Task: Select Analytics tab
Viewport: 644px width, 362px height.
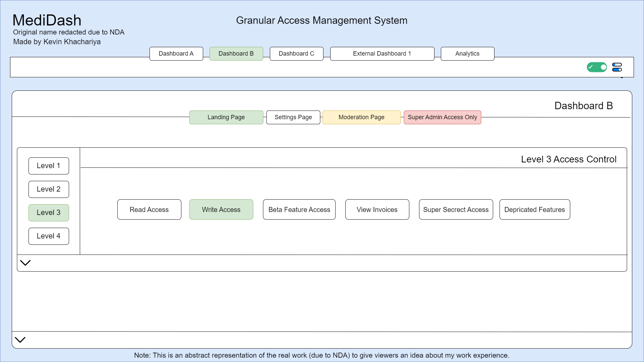Action: [468, 54]
